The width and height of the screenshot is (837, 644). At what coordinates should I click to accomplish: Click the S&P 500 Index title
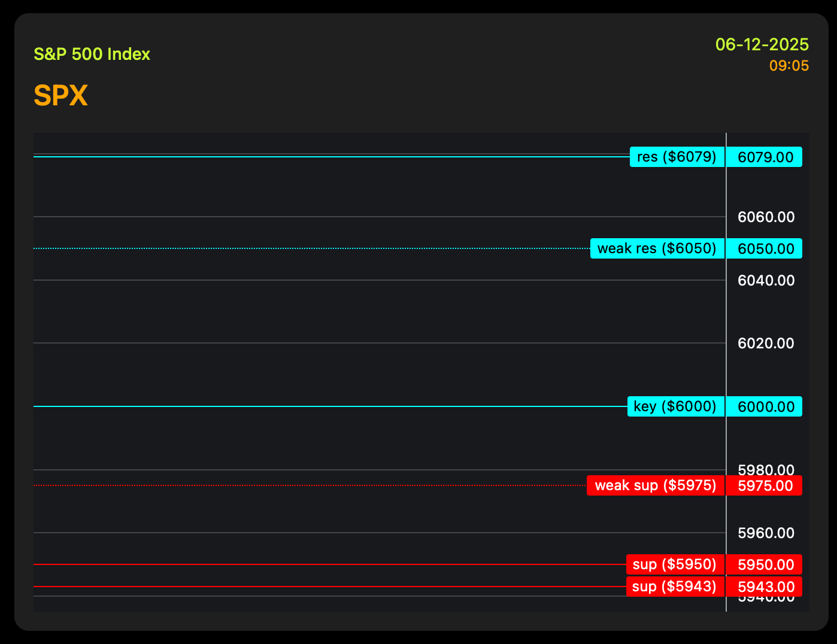92,54
